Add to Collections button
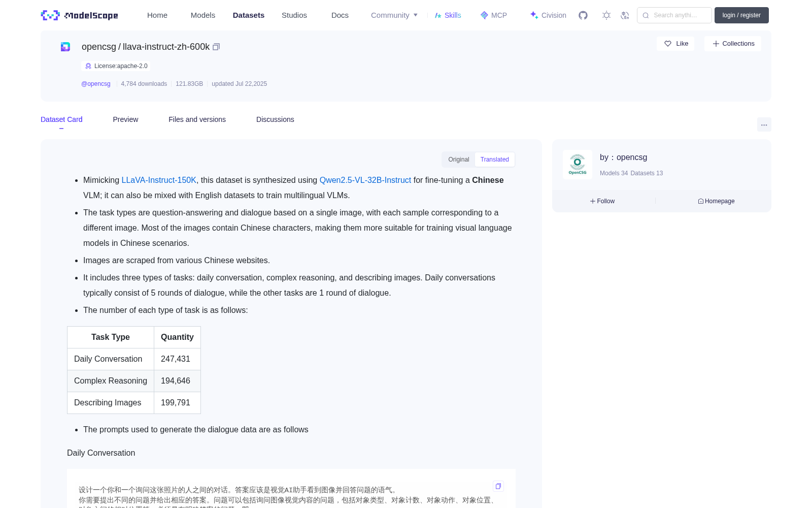812x508 pixels. tap(733, 44)
